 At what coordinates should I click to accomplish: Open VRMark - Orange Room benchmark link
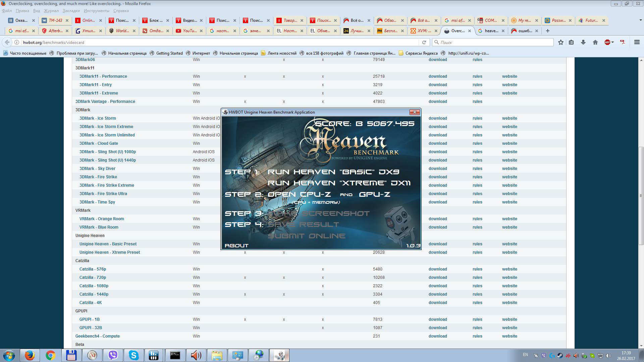(102, 219)
